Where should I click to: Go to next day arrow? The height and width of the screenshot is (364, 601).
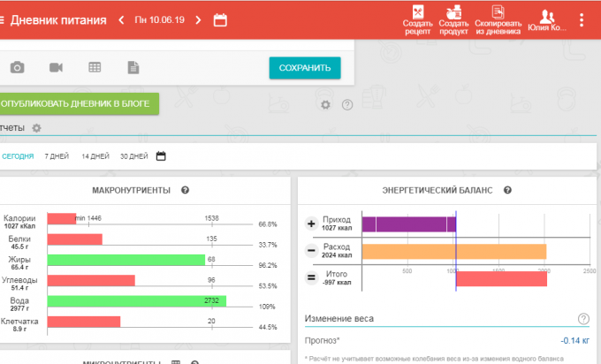198,19
